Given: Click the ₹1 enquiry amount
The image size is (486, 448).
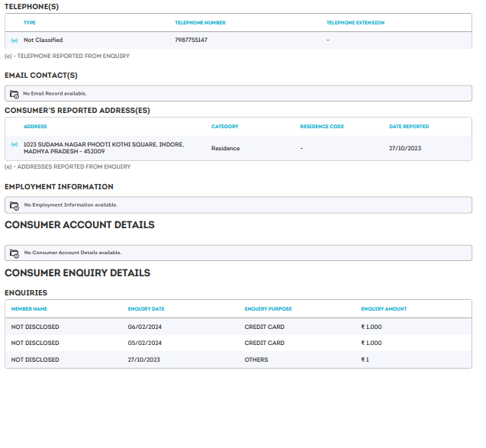Looking at the screenshot, I should click(x=365, y=359).
